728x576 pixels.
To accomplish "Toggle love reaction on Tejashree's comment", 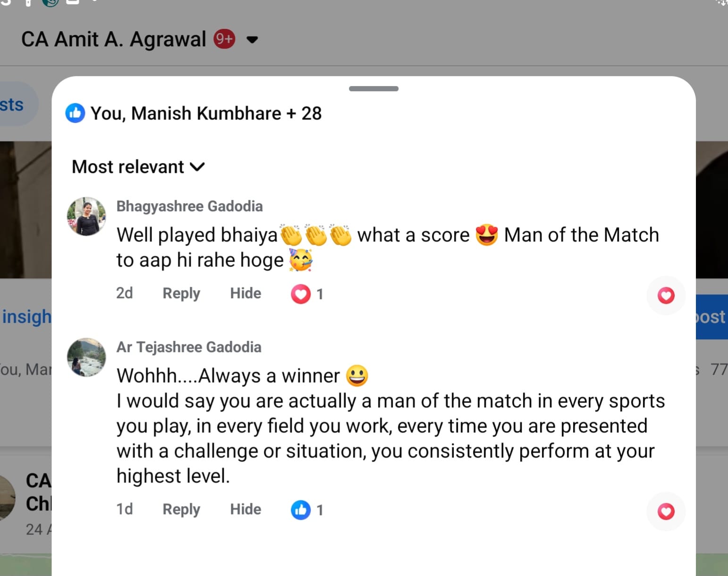I will (x=666, y=511).
